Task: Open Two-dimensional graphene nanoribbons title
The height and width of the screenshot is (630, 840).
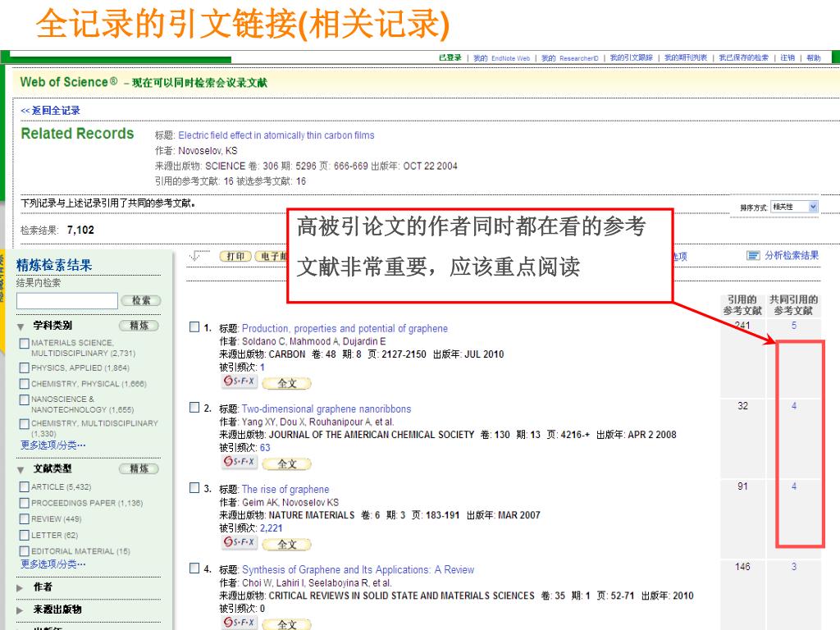Action: click(326, 409)
